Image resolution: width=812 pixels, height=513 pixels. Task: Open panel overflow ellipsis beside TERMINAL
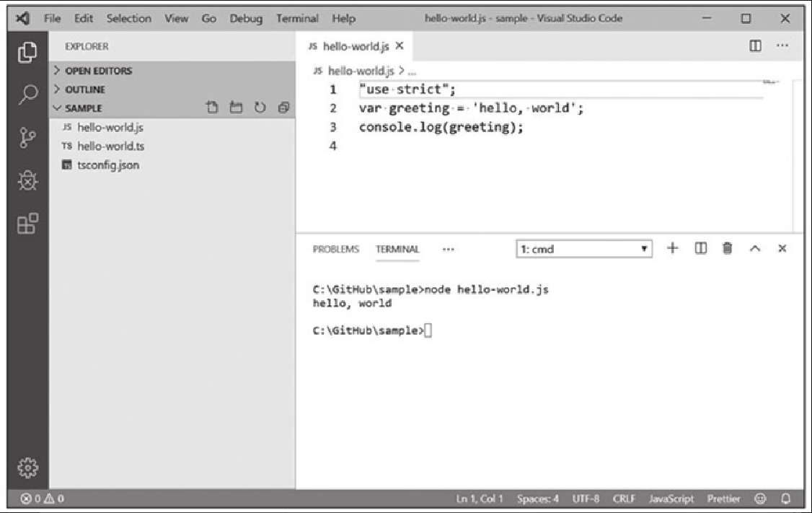click(448, 249)
